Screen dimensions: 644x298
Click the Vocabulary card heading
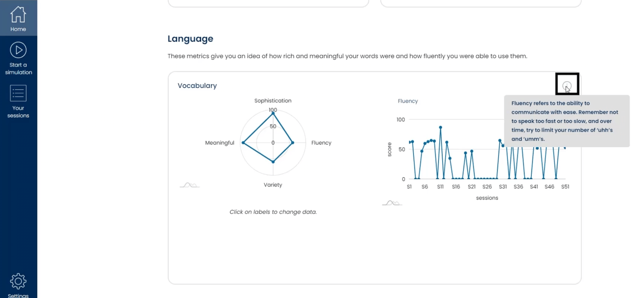[x=197, y=86]
